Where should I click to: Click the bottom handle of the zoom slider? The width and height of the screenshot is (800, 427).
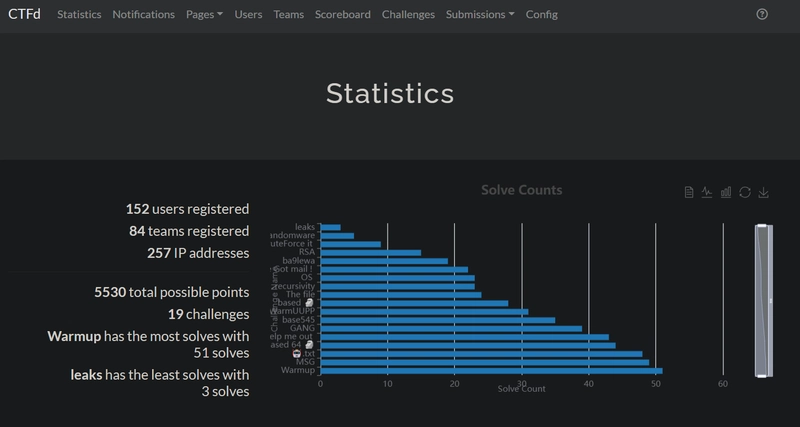click(764, 375)
